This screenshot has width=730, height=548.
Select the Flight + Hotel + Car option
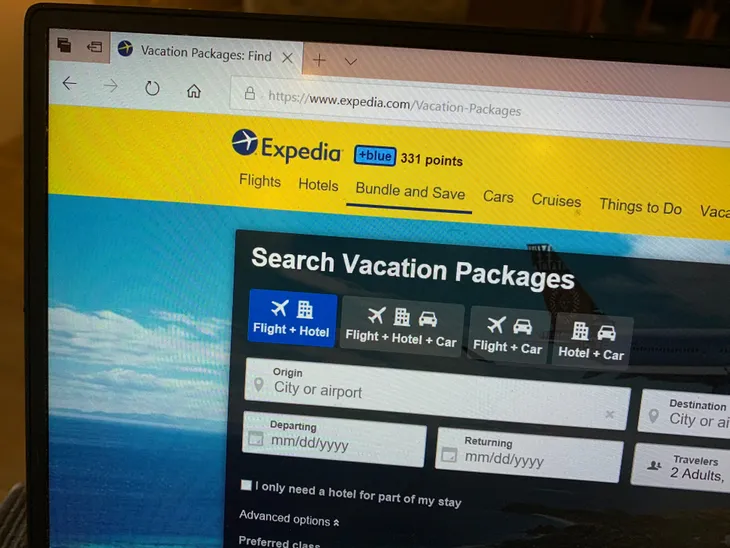point(402,327)
